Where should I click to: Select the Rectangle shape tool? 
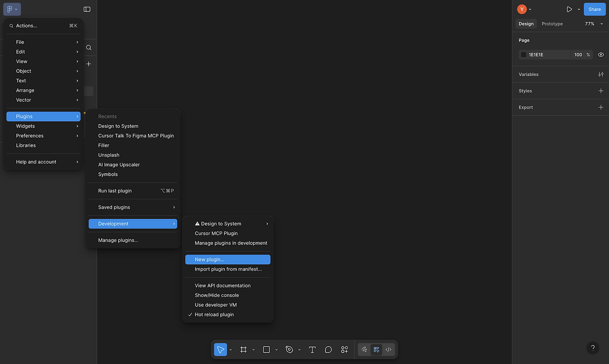click(266, 350)
